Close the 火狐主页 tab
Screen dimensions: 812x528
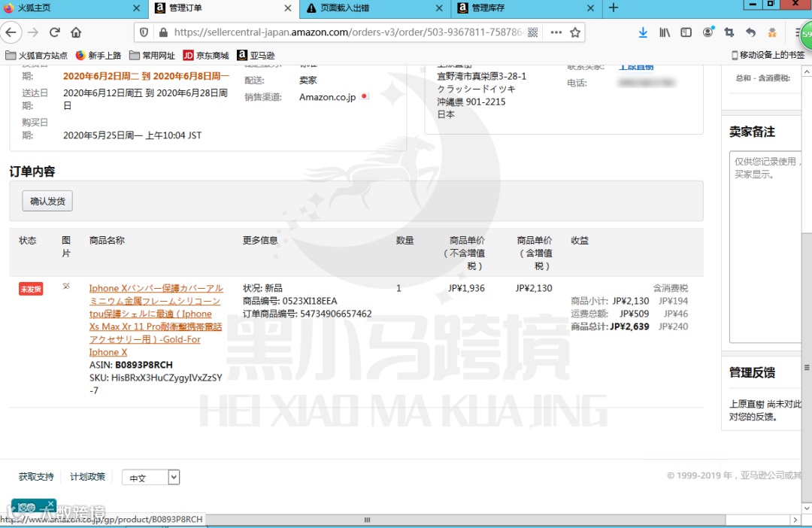(x=136, y=8)
